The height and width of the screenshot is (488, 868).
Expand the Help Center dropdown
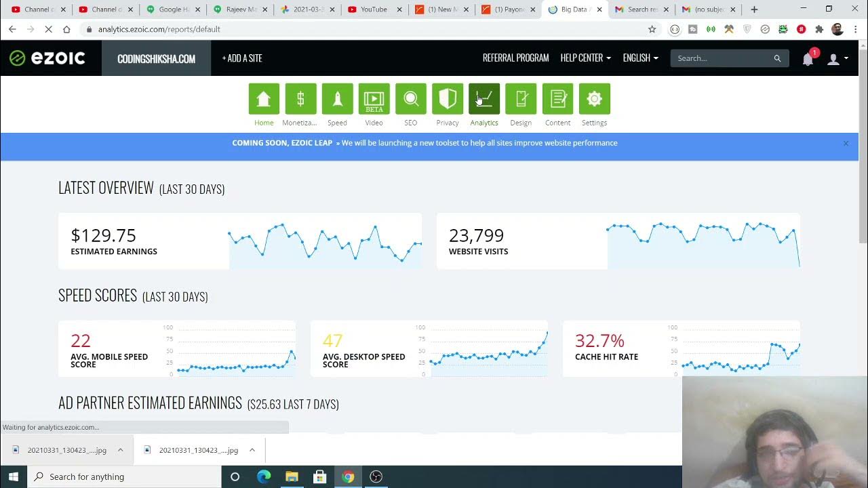click(585, 58)
